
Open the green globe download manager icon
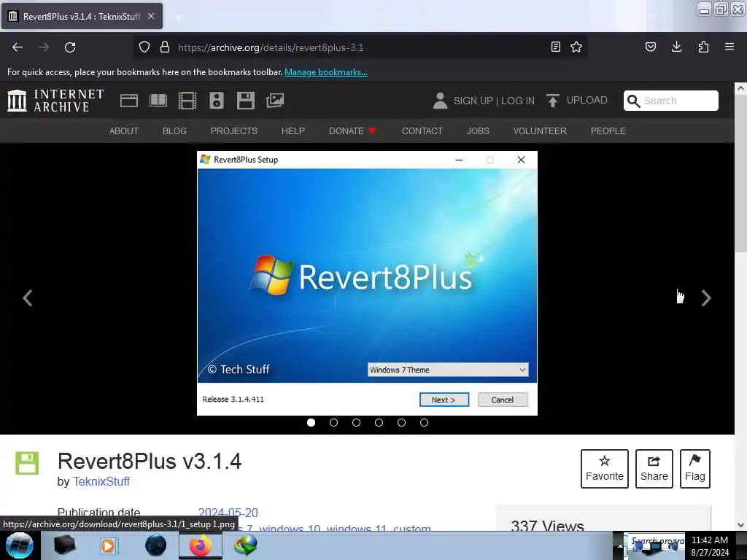coord(245,545)
